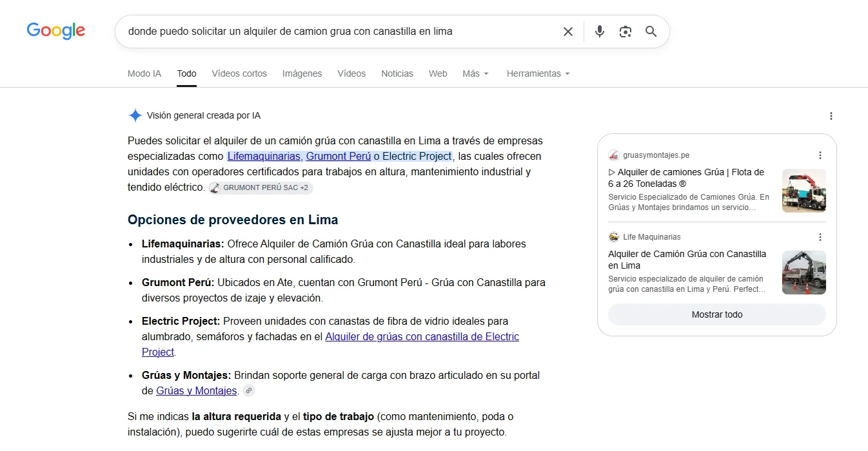The height and width of the screenshot is (451, 868).
Task: Open options menu for Life Maquinarias card
Action: click(x=820, y=237)
